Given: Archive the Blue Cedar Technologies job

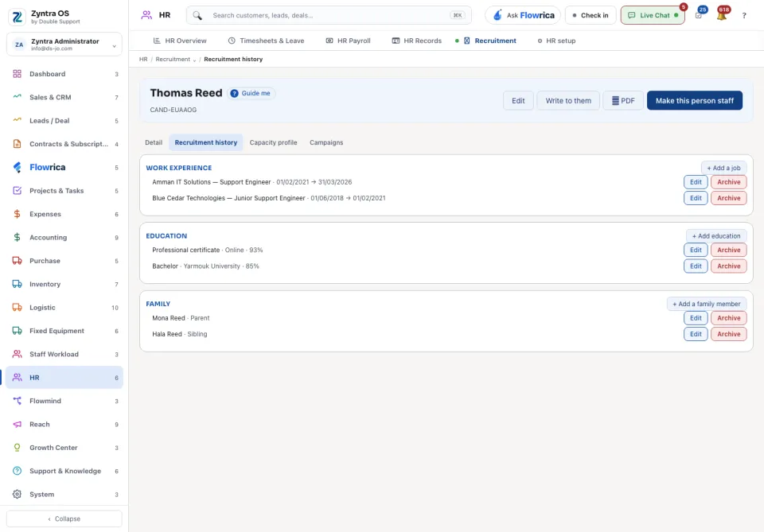Looking at the screenshot, I should pyautogui.click(x=728, y=198).
